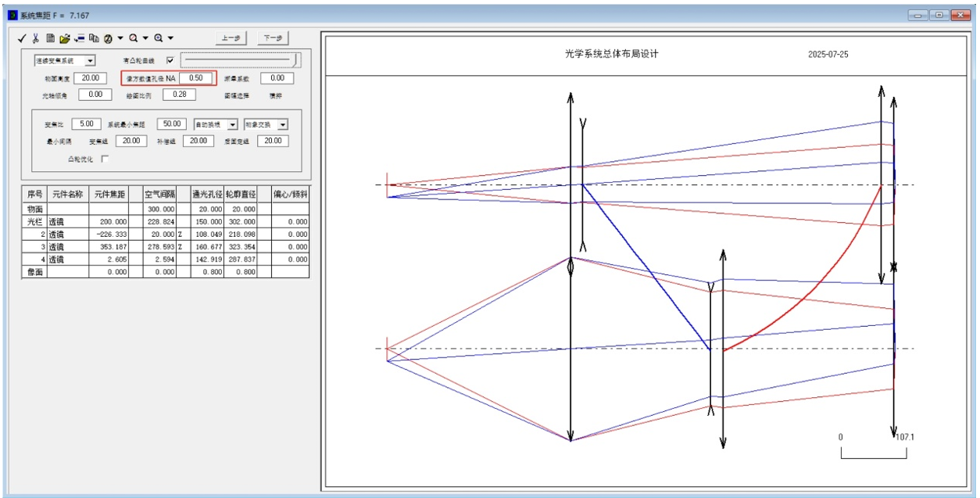
Task: Click the 像方数值孔径 NA input field
Action: pos(195,78)
